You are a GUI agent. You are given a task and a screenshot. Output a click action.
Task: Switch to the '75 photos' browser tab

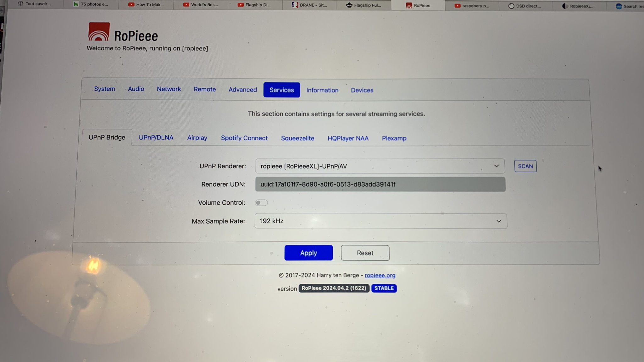[91, 4]
